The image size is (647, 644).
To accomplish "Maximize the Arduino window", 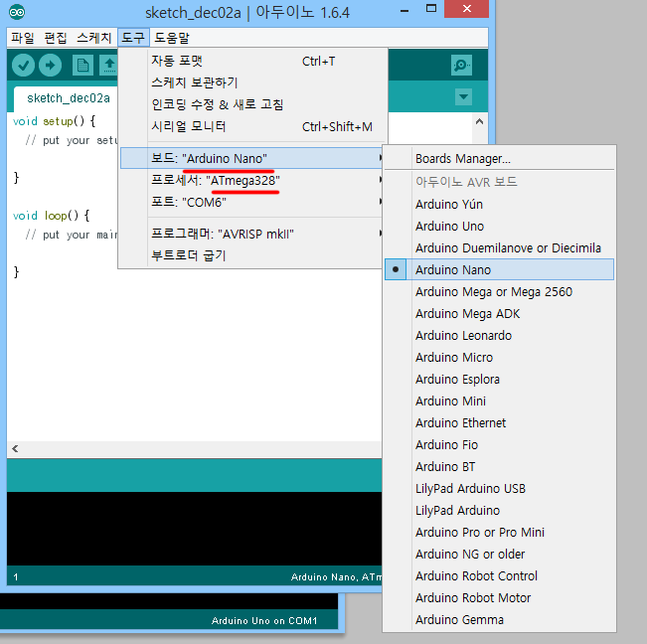I will [x=431, y=9].
